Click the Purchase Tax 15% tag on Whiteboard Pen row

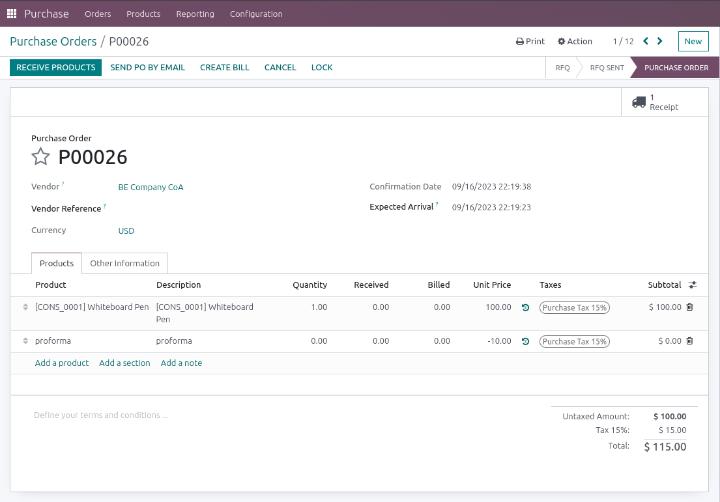(574, 308)
